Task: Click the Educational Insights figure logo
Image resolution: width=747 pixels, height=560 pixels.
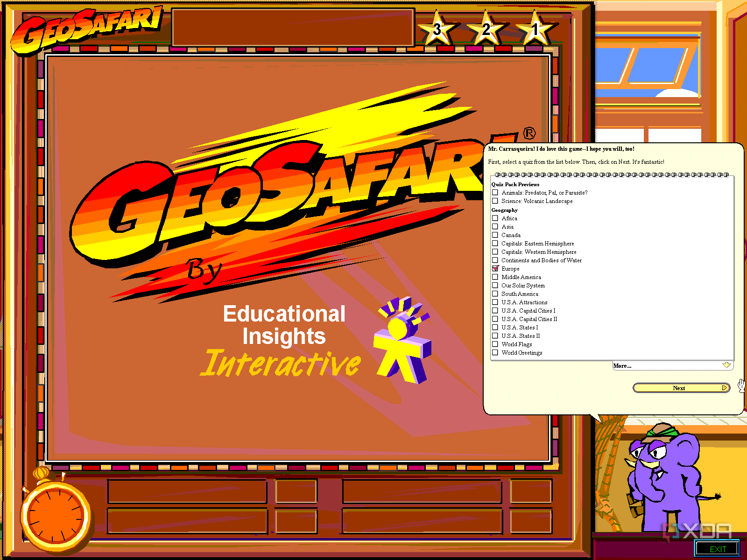Action: (x=402, y=340)
